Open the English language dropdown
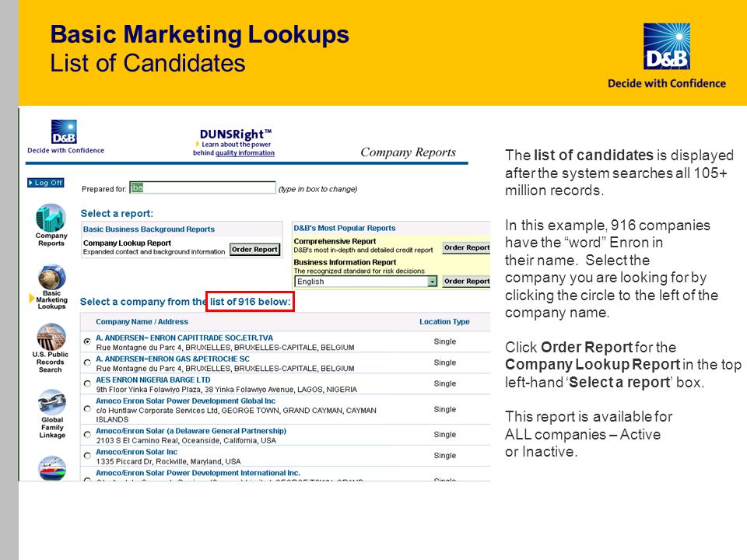Viewport: 747px width, 560px height. click(x=366, y=282)
